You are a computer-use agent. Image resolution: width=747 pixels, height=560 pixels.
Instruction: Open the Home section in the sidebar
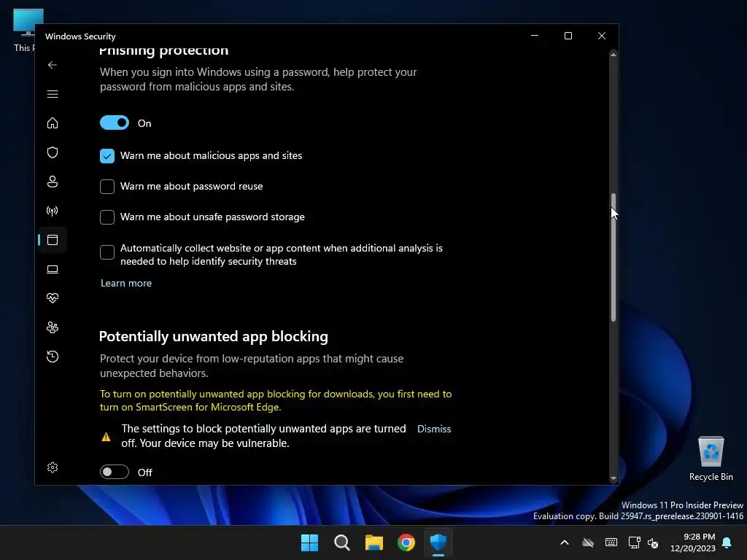[x=53, y=122]
